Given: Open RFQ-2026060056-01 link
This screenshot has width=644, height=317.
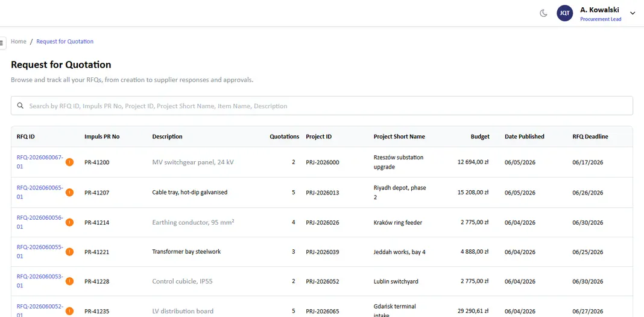Looking at the screenshot, I should click(x=40, y=222).
